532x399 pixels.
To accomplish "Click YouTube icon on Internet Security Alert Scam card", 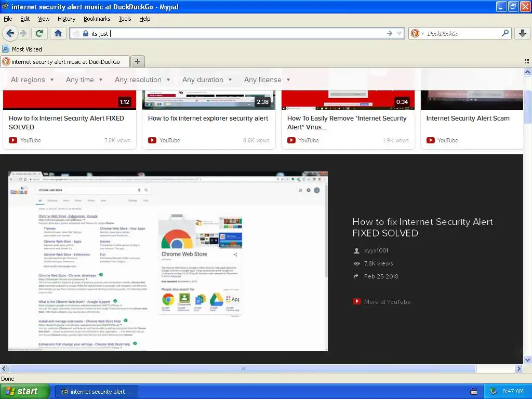I will (430, 140).
